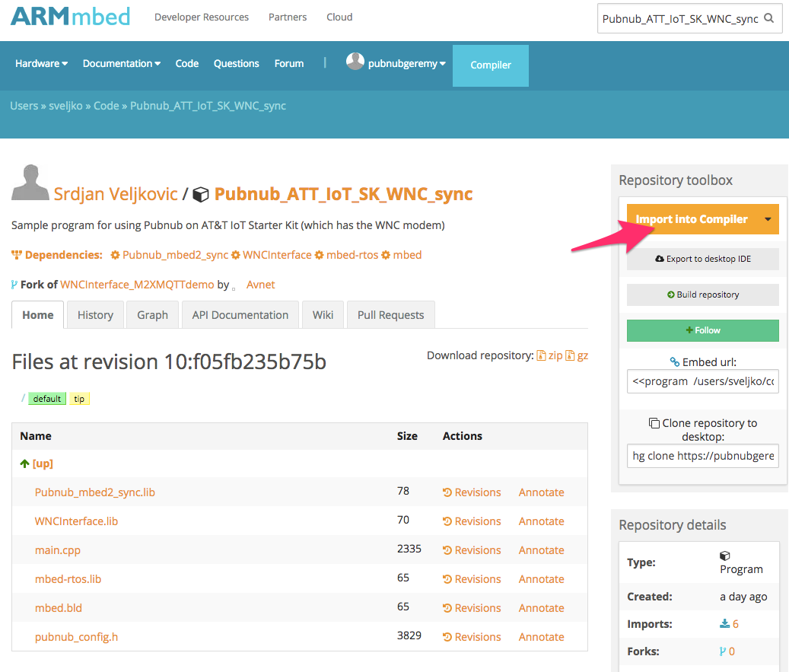
Task: Click Annotate for mbed-rtos.lib
Action: point(541,579)
